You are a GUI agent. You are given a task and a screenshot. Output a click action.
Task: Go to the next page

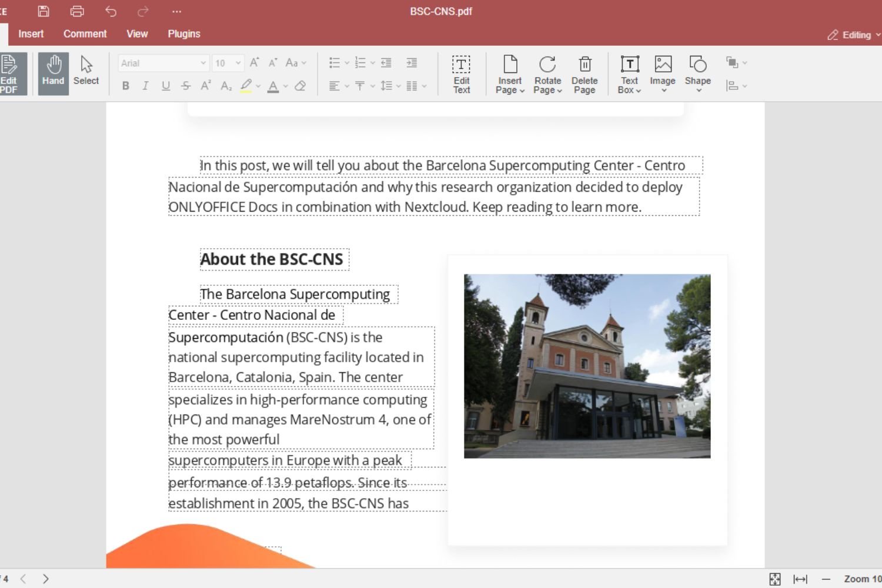coord(46,579)
